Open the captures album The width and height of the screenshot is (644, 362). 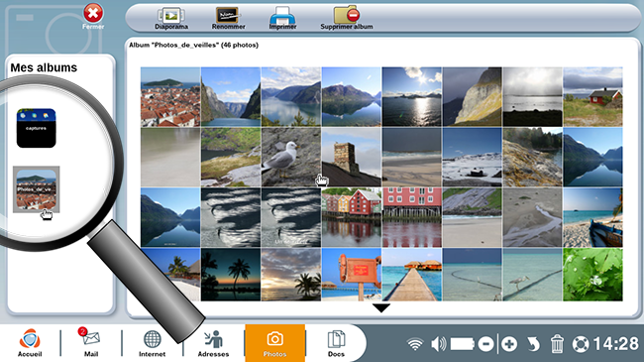[x=36, y=128]
